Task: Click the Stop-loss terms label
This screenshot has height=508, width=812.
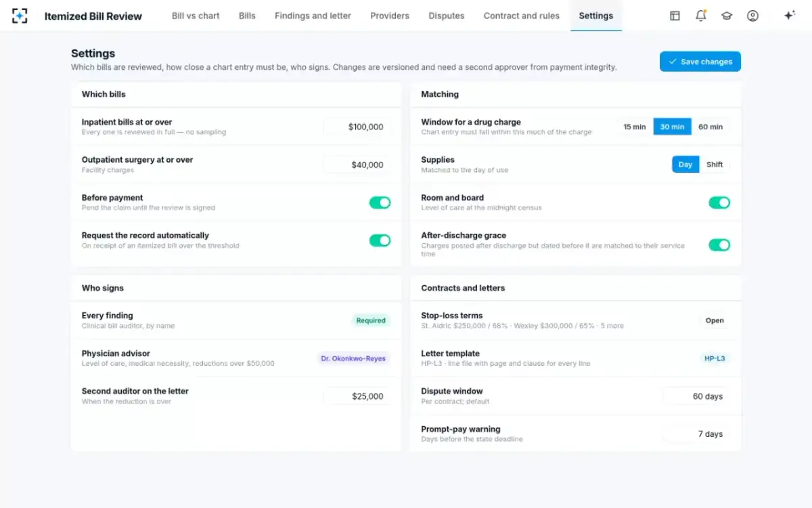Action: pos(452,316)
